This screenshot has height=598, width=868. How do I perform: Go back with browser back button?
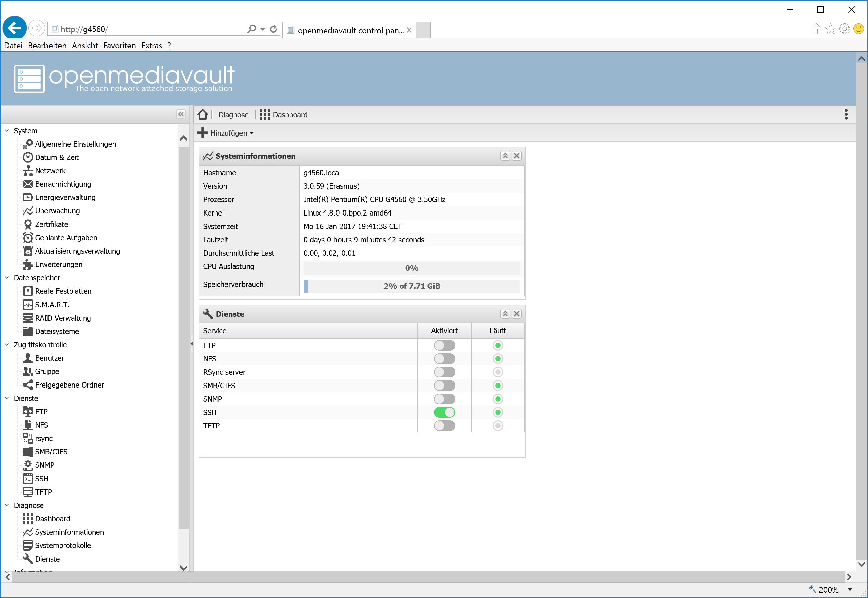click(x=15, y=28)
